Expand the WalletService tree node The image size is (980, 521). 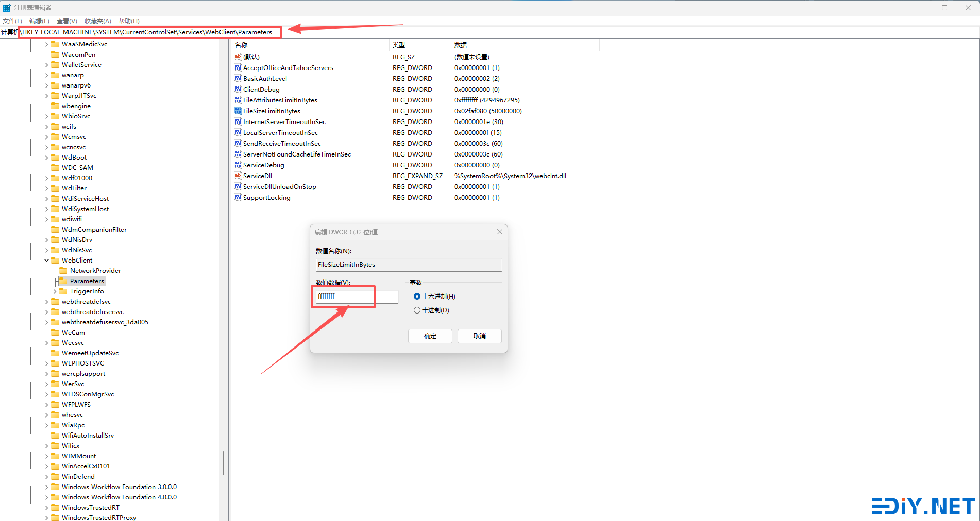click(46, 65)
